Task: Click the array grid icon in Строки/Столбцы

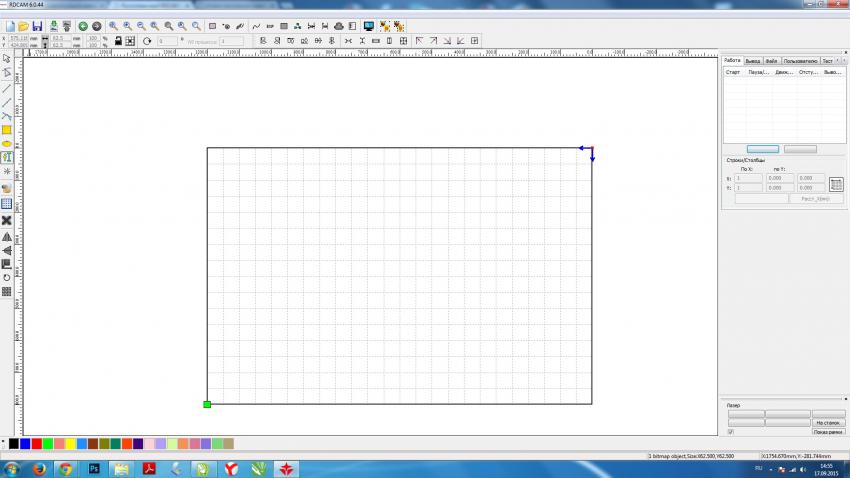Action: (836, 184)
